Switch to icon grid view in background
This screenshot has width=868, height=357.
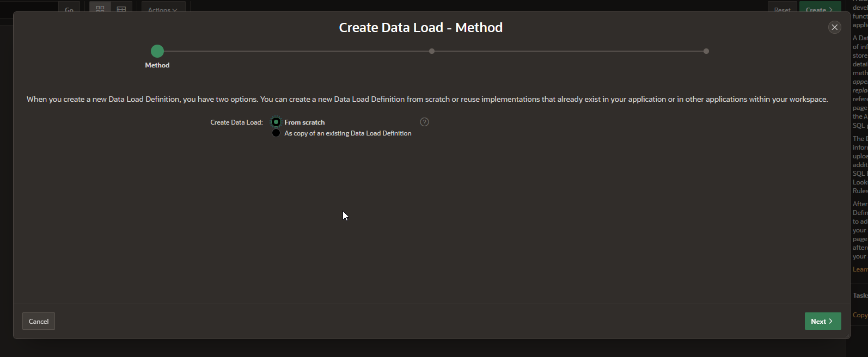tap(100, 8)
